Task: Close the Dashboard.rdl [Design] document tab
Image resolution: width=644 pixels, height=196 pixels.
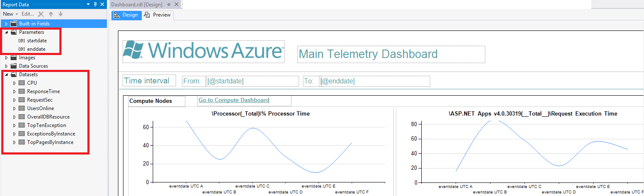Action: click(x=176, y=4)
